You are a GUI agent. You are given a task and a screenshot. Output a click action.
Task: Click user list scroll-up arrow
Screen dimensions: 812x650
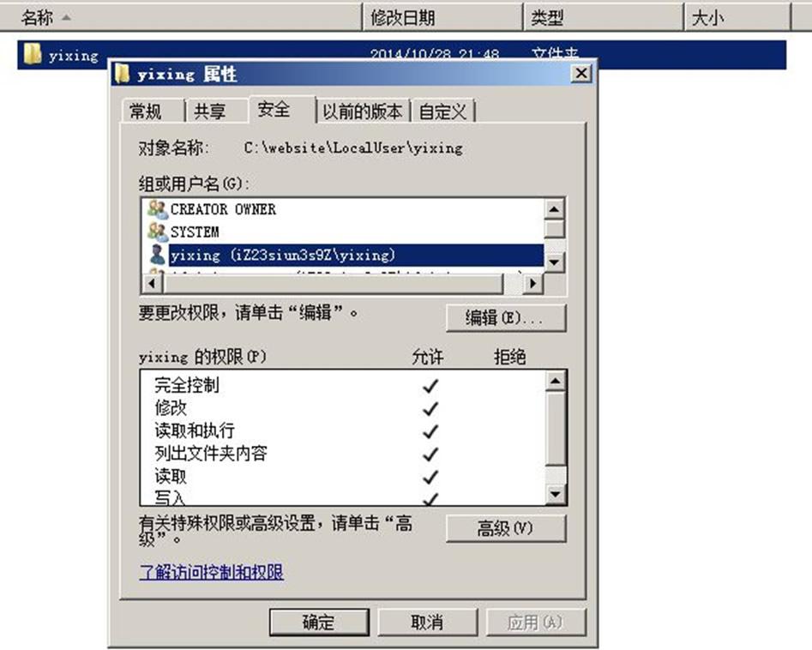click(554, 208)
